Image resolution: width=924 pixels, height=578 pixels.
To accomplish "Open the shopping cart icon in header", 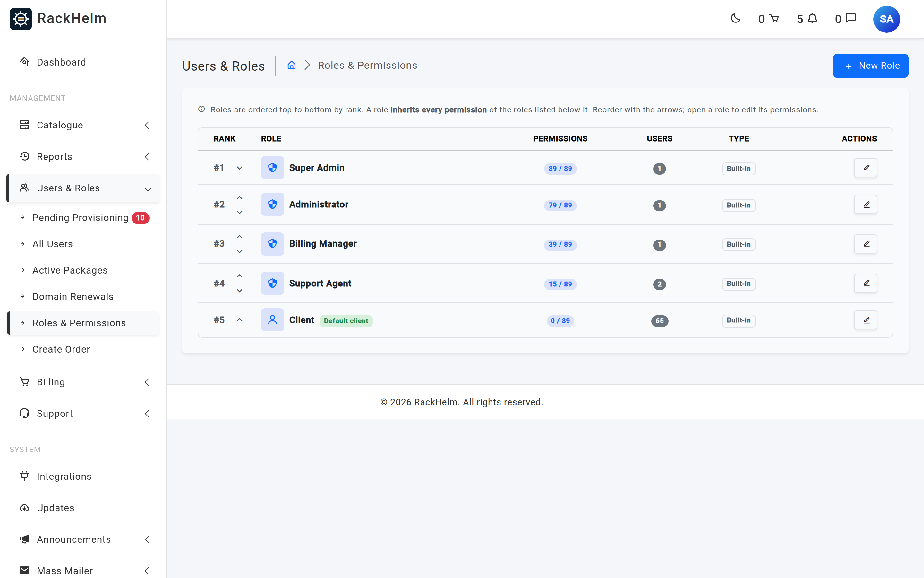I will pos(774,18).
